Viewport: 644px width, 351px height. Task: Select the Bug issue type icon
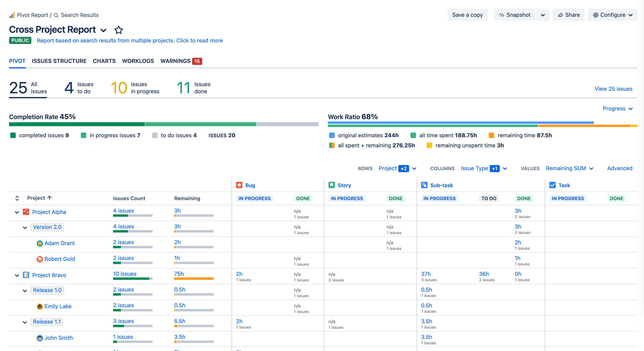pyautogui.click(x=239, y=185)
